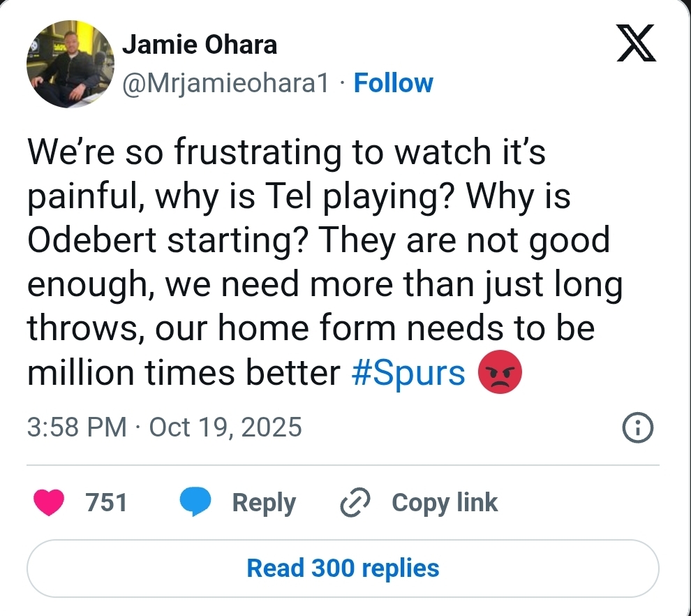Open the #Spurs hashtag

(x=409, y=374)
